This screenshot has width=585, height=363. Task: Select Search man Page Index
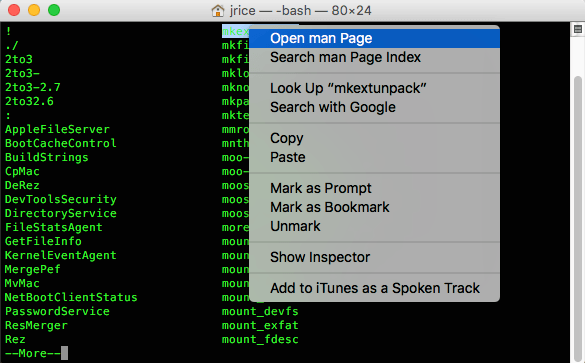[x=374, y=57]
